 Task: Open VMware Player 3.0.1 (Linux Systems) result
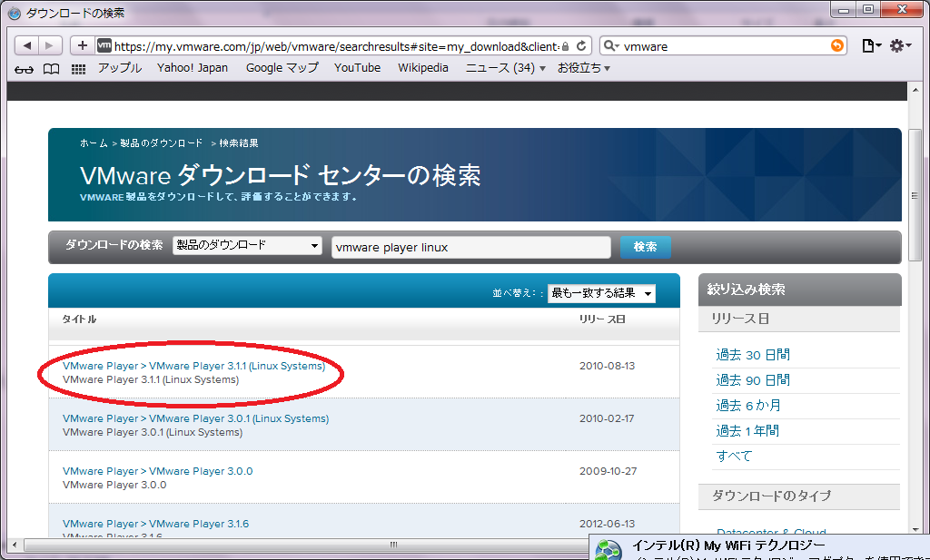[x=195, y=419]
